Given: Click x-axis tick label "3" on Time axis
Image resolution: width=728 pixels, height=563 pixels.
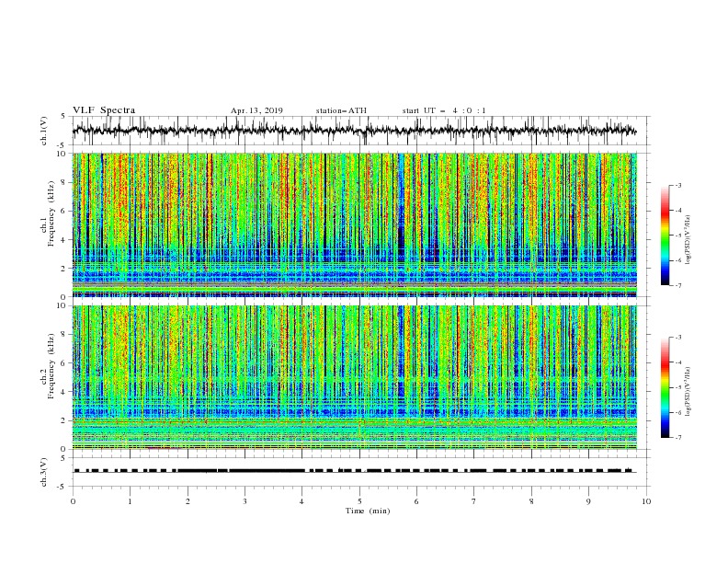Looking at the screenshot, I should (x=245, y=501).
